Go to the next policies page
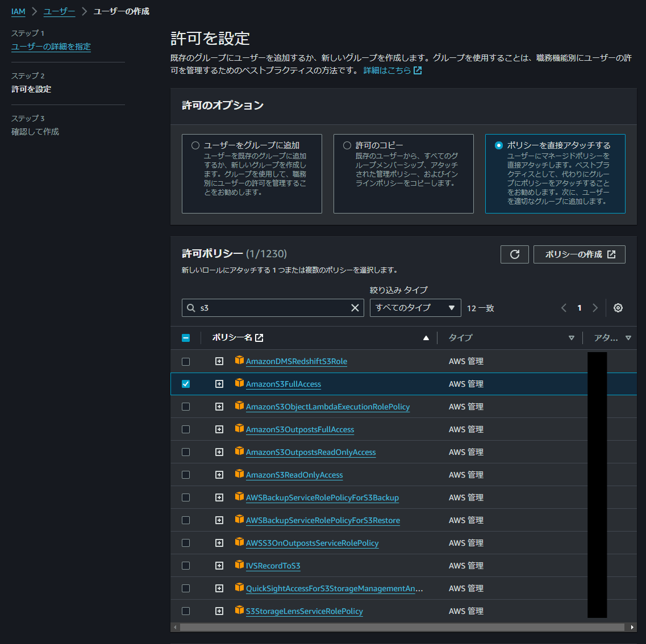646x644 pixels. [595, 308]
